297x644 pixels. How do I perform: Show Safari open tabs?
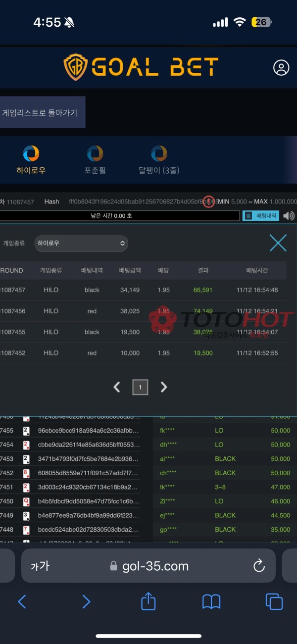click(x=274, y=601)
